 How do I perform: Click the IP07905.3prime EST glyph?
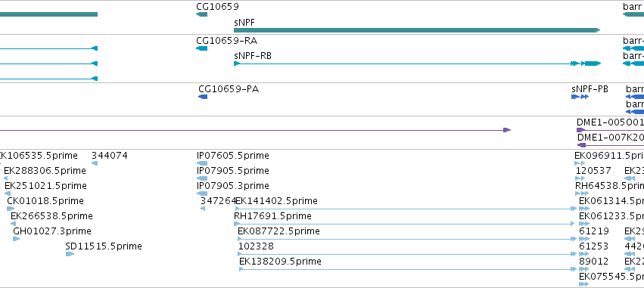coord(202,194)
